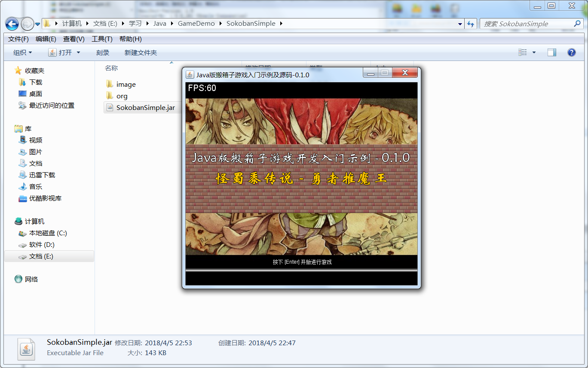Image resolution: width=588 pixels, height=368 pixels.
Task: Open 本地磁盘 (C:) drive
Action: [48, 233]
